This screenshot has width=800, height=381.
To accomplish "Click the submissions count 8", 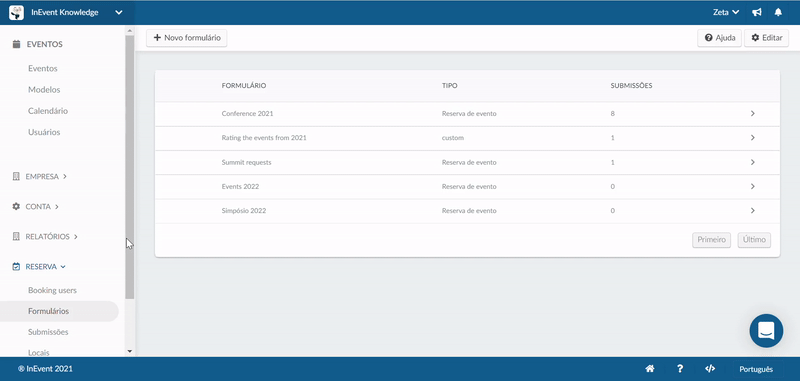I will pyautogui.click(x=612, y=114).
